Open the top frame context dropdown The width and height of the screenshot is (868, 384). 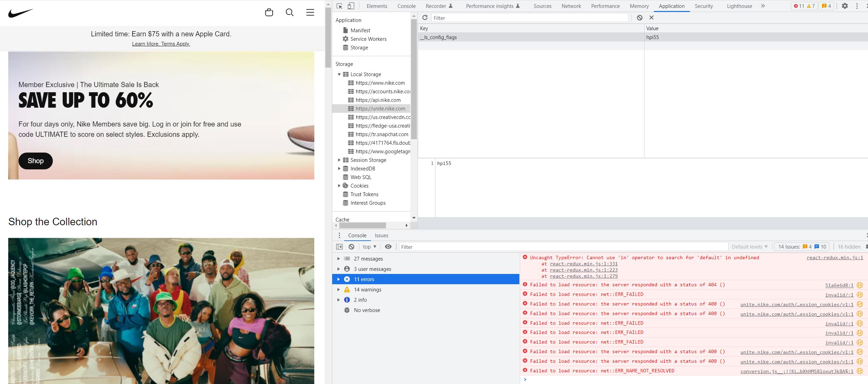pos(369,247)
